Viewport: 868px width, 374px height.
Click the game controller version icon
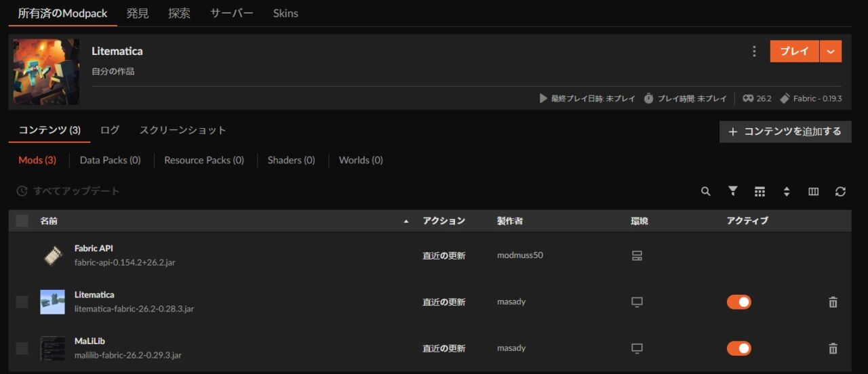click(748, 98)
